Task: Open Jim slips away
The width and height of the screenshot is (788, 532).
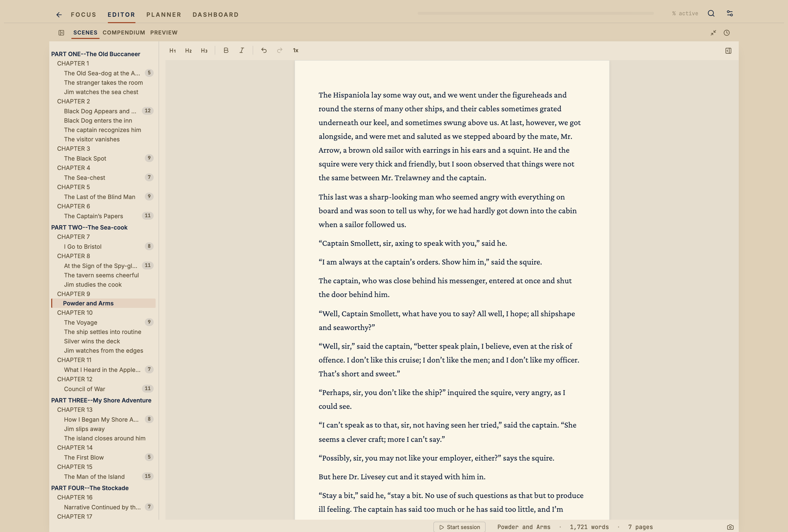Action: pyautogui.click(x=84, y=429)
